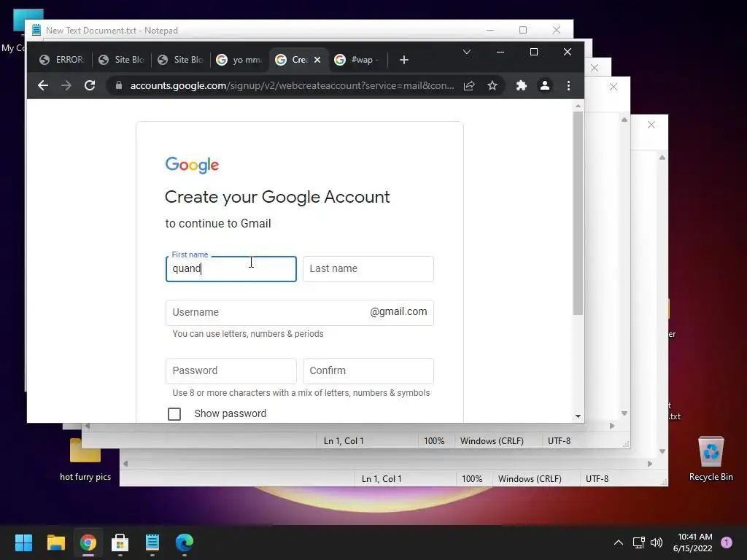Click UTF-8 in rearmost Notepad status bar

click(597, 478)
